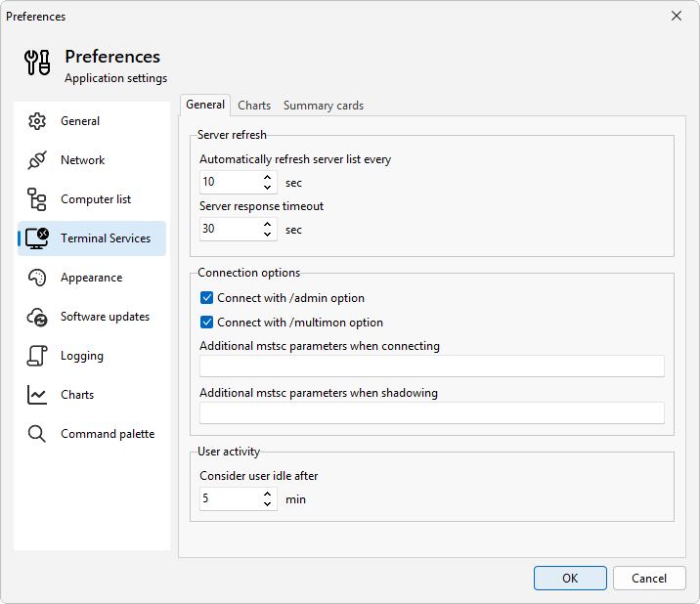
Task: Increase server list refresh interval
Action: point(268,177)
